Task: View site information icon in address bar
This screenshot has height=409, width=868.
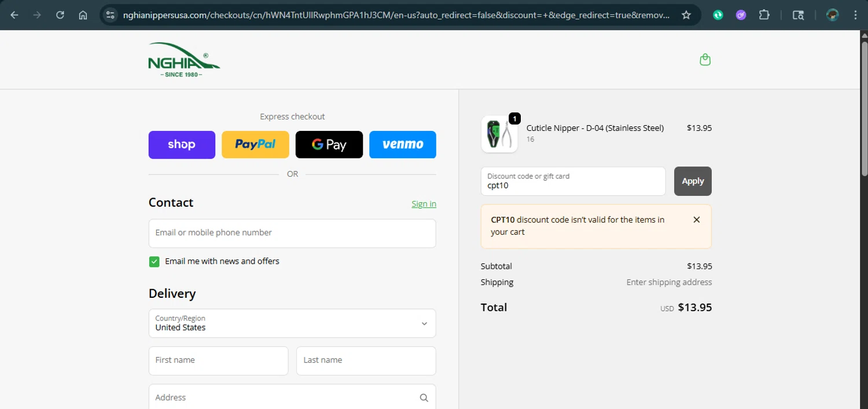Action: point(111,15)
